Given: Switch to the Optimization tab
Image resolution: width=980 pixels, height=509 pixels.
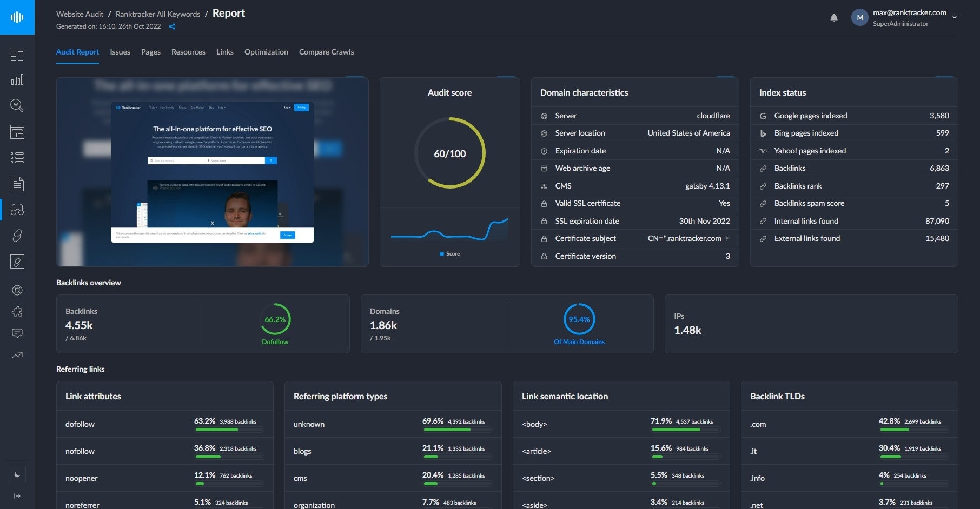Looking at the screenshot, I should click(x=266, y=52).
